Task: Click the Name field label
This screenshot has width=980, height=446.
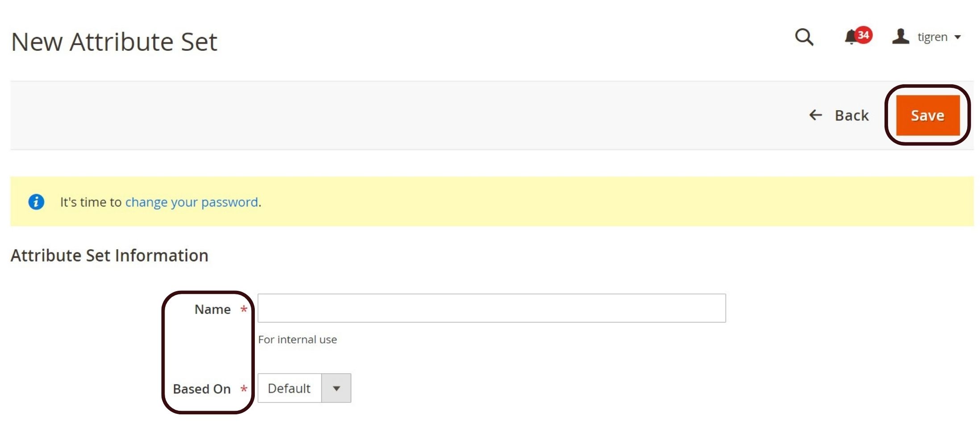Action: coord(213,310)
